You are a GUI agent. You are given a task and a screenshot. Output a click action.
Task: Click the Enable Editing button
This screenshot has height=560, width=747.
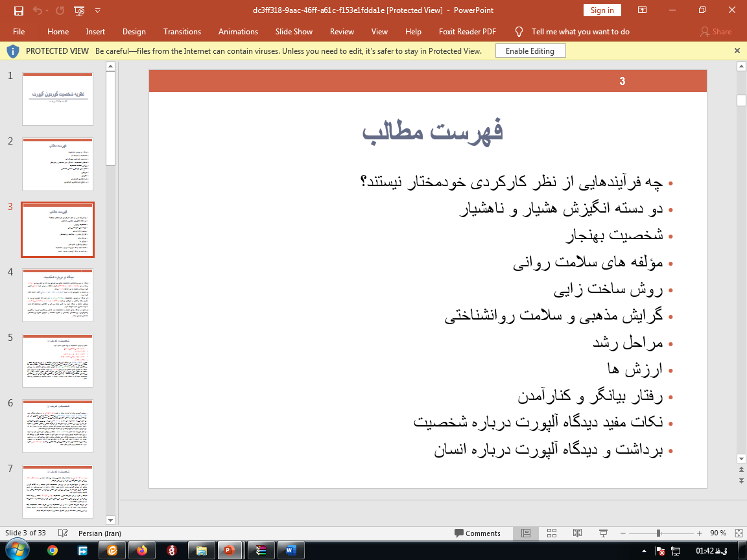pos(530,51)
